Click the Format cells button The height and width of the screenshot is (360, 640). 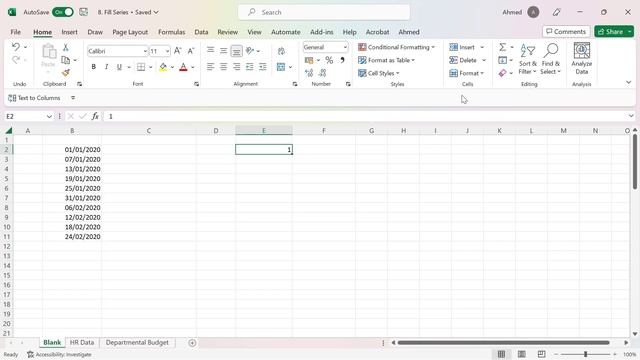coord(467,73)
